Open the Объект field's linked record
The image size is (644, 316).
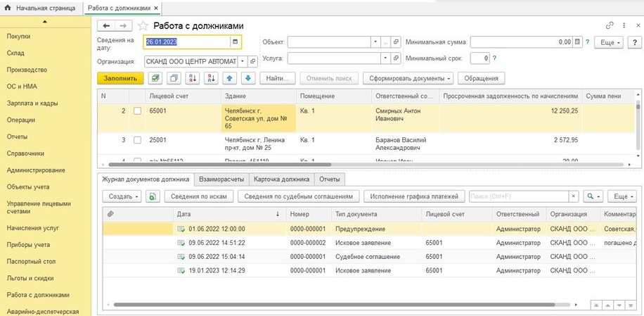(396, 42)
